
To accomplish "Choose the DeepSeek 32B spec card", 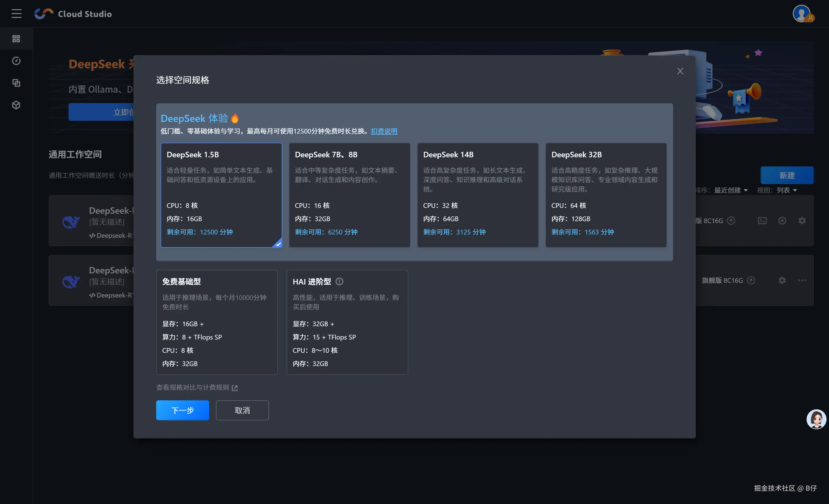I will point(606,195).
